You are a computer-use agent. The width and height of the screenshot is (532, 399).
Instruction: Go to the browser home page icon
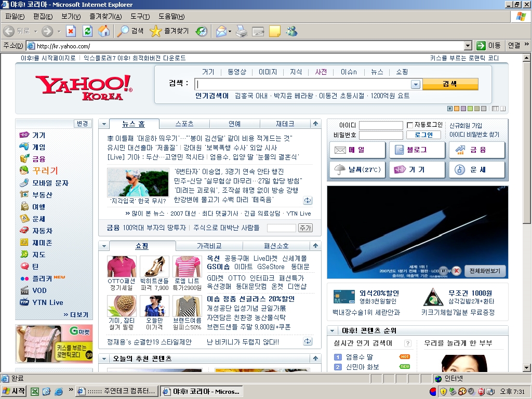coord(104,31)
